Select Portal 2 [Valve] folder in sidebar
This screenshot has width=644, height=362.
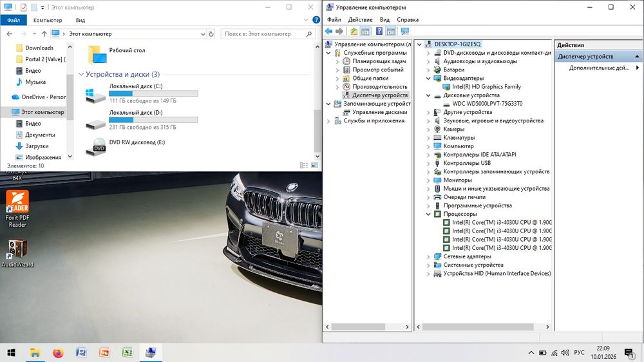click(40, 59)
